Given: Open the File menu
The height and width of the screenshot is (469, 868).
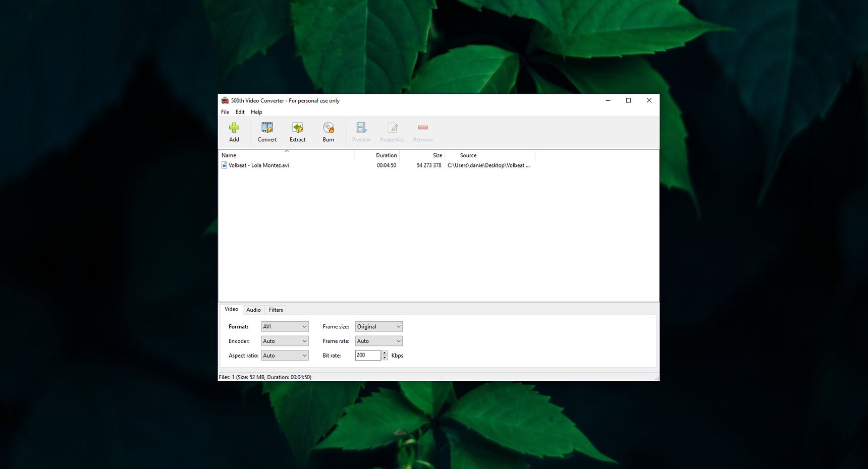Looking at the screenshot, I should 225,112.
